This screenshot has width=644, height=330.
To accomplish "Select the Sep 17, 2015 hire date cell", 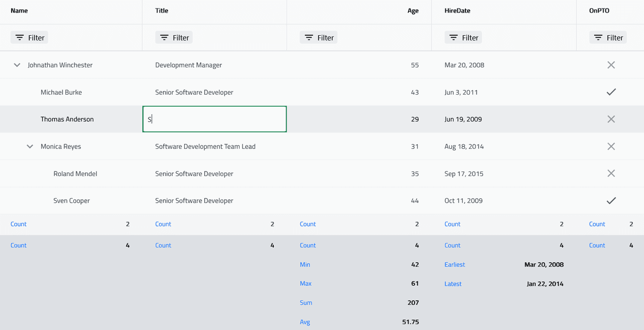I will [504, 174].
